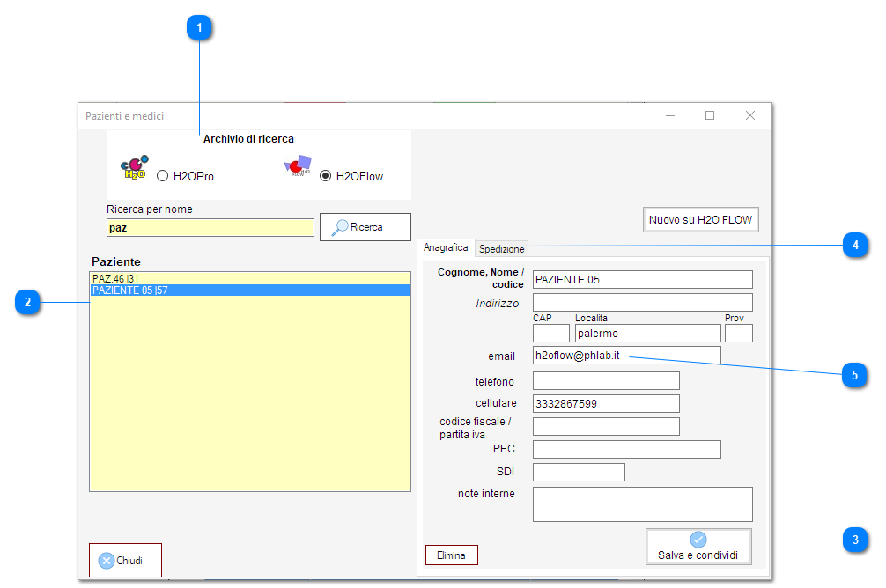This screenshot has width=886, height=588.
Task: Click the codice fiscale / partita iva field
Action: (606, 426)
